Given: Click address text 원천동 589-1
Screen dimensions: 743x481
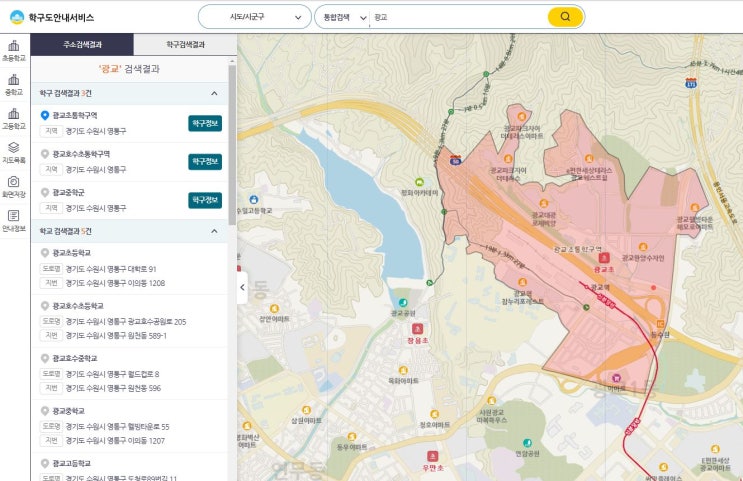Looking at the screenshot, I should [147, 336].
